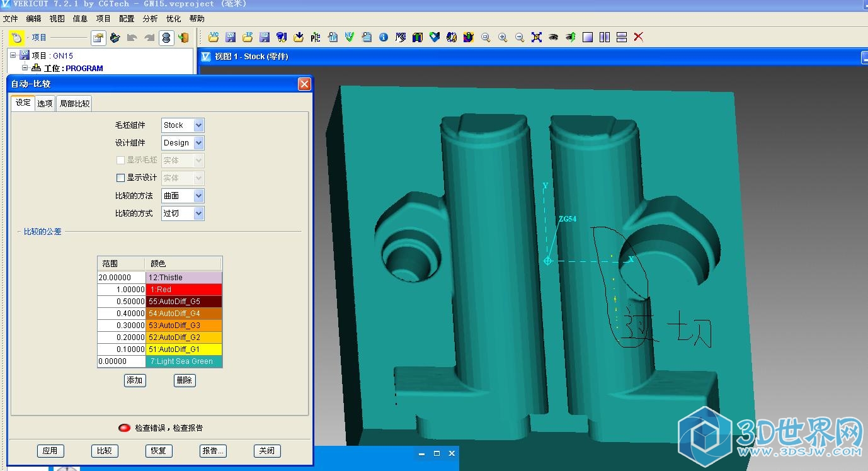Toggle the 显示毛坯 checkbox

(121, 161)
